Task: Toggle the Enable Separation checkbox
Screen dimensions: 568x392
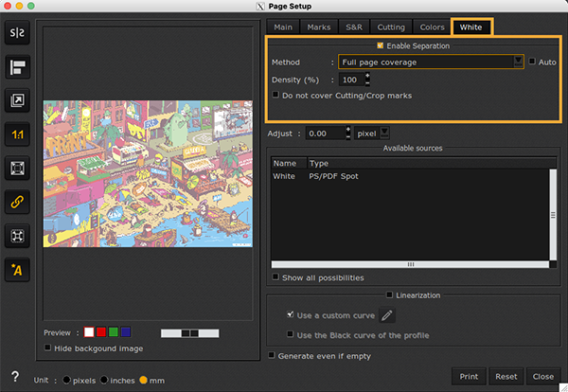Action: (x=381, y=45)
